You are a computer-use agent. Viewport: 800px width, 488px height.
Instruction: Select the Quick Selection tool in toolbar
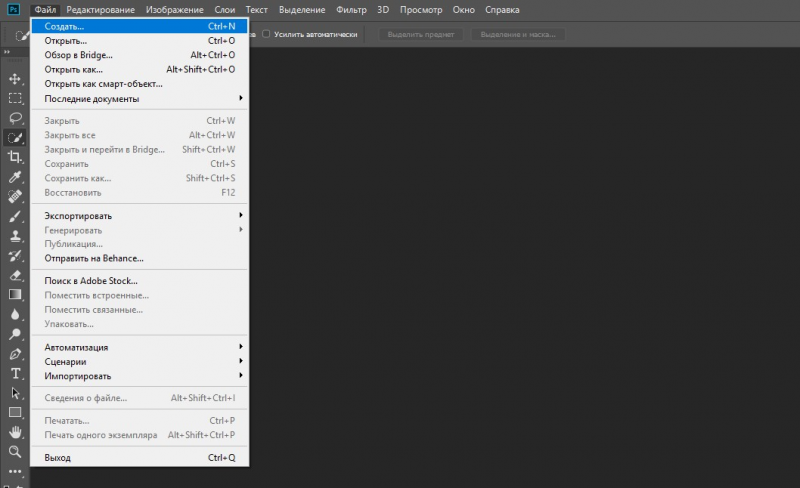pos(15,137)
